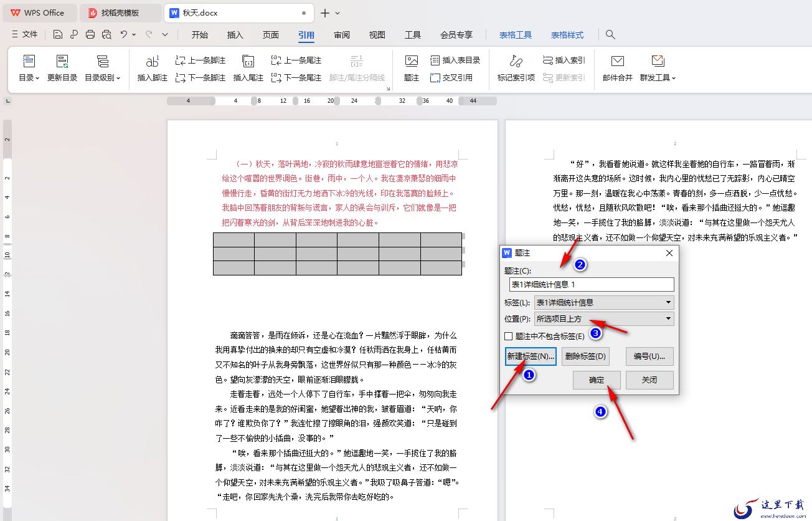Screen dimensions: 812x521
Task: Switch to the 页面 tab
Action: click(x=271, y=35)
